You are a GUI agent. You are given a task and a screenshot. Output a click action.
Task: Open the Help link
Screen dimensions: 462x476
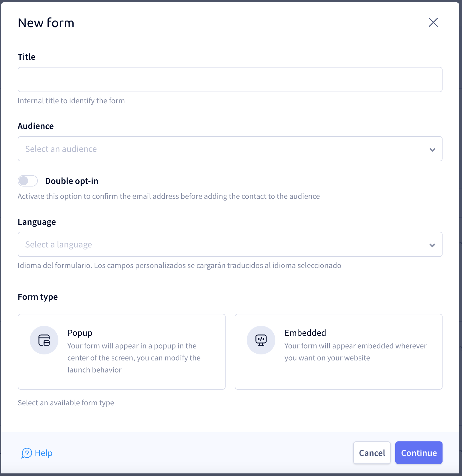37,453
